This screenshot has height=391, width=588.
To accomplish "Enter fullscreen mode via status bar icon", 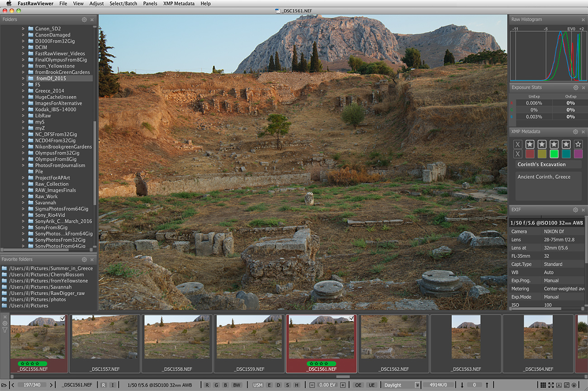I will pos(551,385).
